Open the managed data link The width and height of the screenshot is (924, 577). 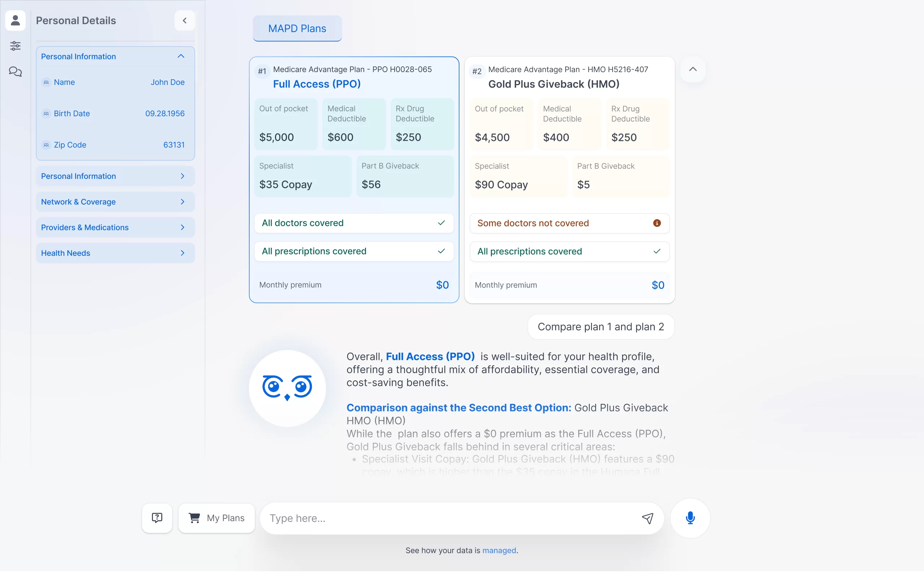point(499,550)
